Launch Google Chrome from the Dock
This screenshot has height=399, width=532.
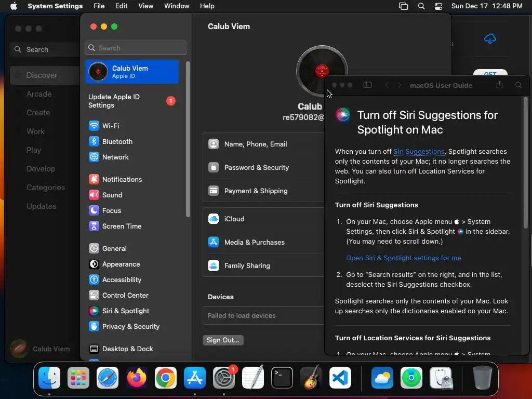(166, 378)
